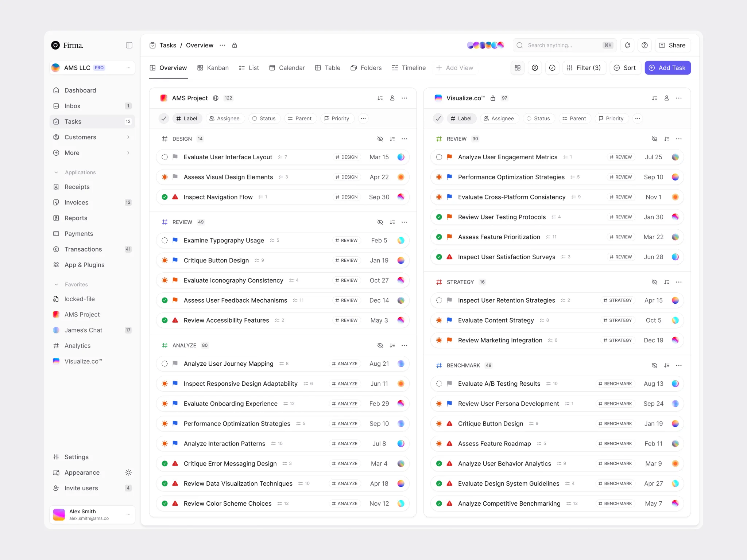Open Visualize.co panel more options

point(679,98)
